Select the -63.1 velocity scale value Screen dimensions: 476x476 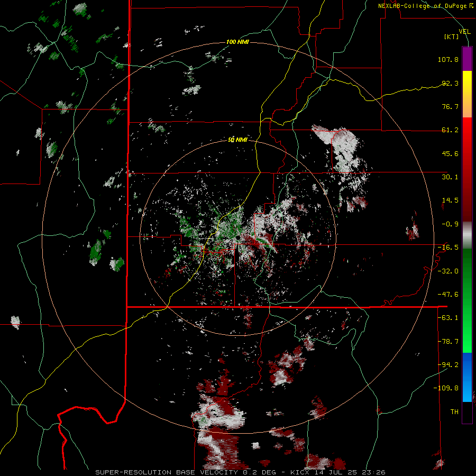click(x=448, y=318)
